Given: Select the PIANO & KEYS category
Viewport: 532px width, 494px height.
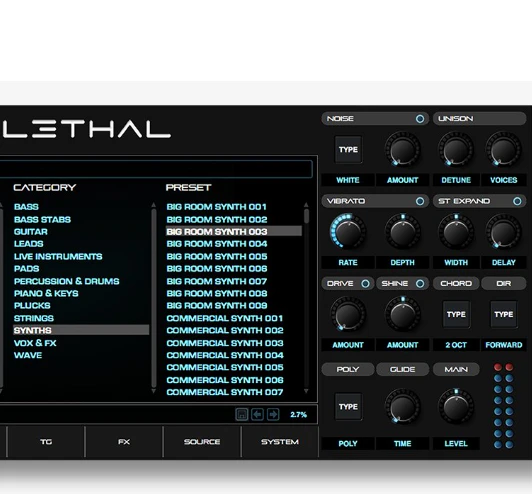Looking at the screenshot, I should tap(46, 293).
